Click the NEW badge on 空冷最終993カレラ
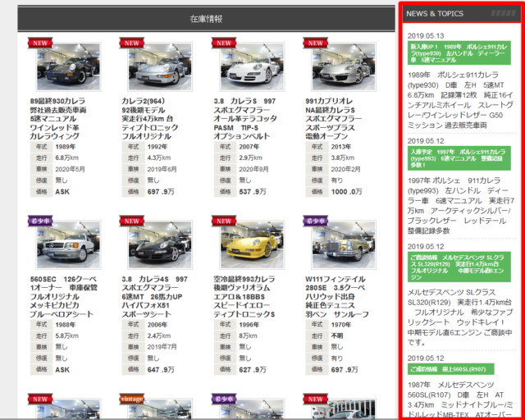This screenshot has width=525, height=420. [224, 221]
